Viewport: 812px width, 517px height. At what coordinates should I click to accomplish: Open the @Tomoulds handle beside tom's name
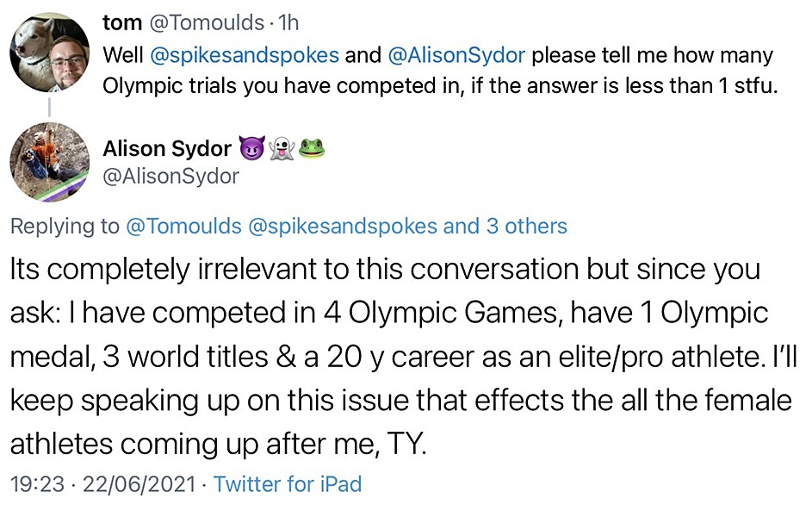tap(208, 23)
